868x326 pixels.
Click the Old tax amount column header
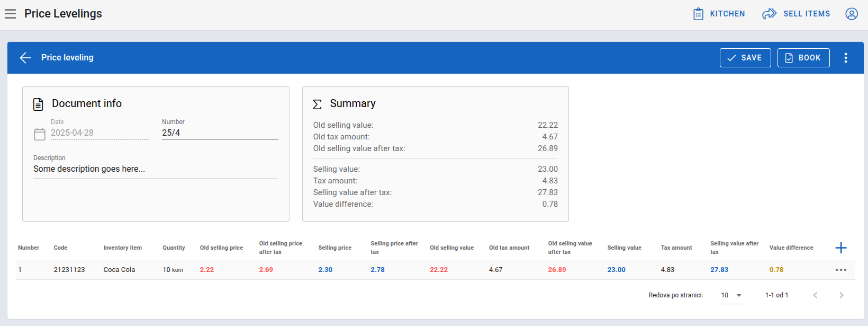coord(509,248)
